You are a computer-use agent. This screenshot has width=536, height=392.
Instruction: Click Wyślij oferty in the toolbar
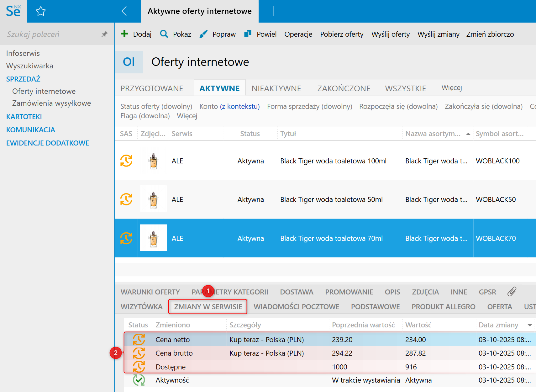tap(391, 34)
